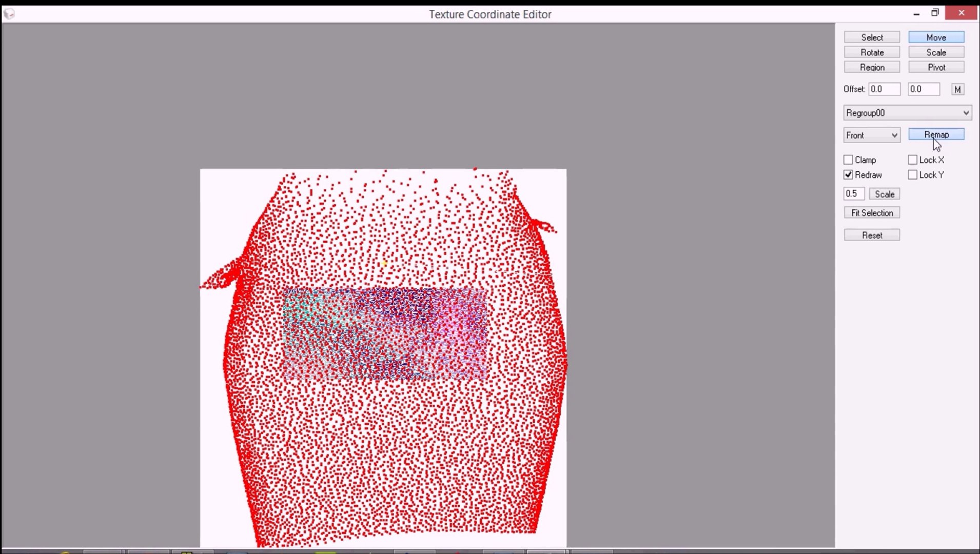980x554 pixels.
Task: Click the Fit Selection button
Action: (x=872, y=212)
